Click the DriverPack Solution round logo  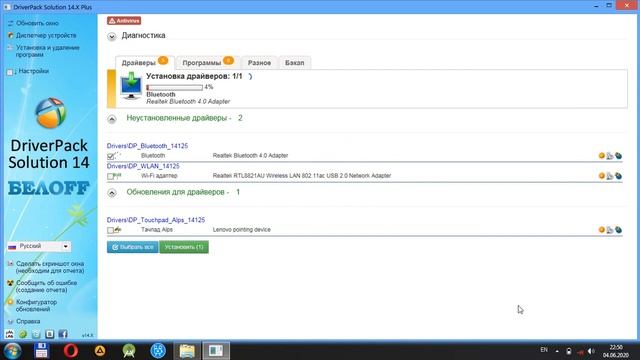point(50,113)
